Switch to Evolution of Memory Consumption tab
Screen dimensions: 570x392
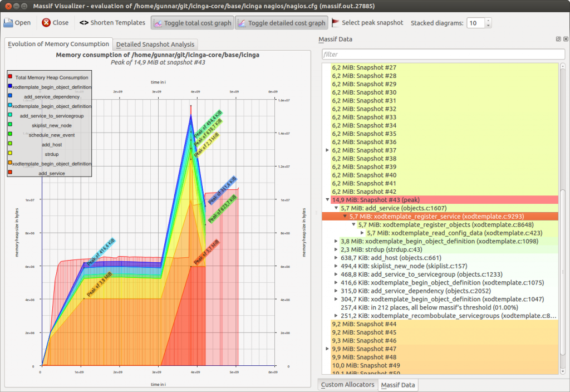[x=58, y=44]
